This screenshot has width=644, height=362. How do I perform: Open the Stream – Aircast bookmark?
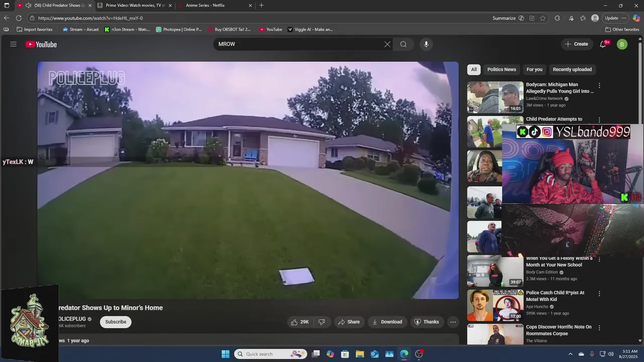(80, 29)
